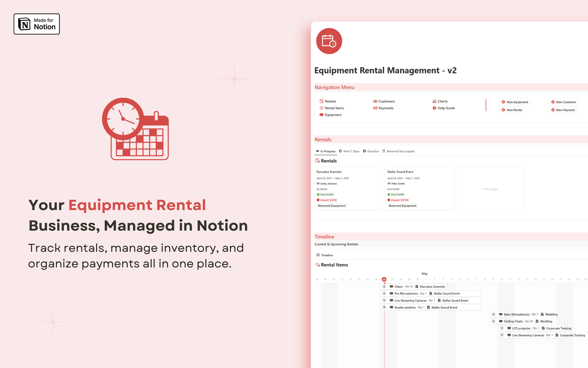This screenshot has height=368, width=588.
Task: Click the Made for Notion badge
Action: click(x=36, y=24)
